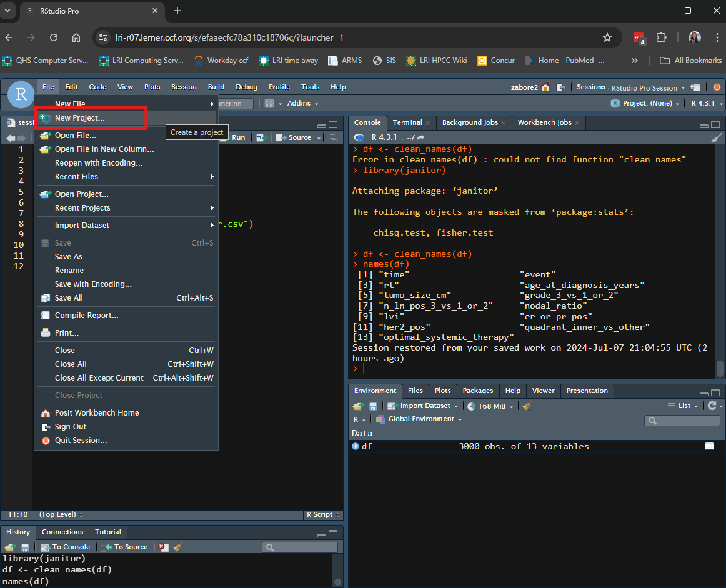Screen dimensions: 726x588
Task: Click Quit Session... menu item
Action: click(126, 441)
